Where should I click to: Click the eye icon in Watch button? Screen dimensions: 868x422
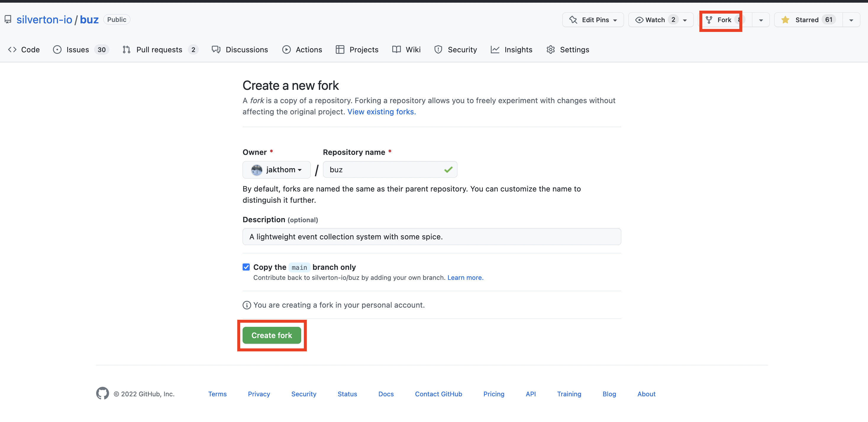click(639, 20)
